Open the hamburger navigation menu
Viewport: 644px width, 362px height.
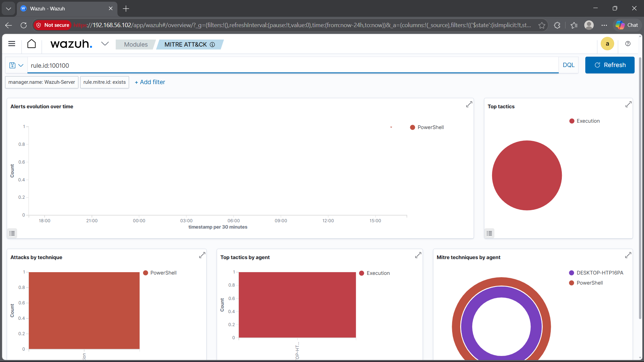[x=12, y=44]
